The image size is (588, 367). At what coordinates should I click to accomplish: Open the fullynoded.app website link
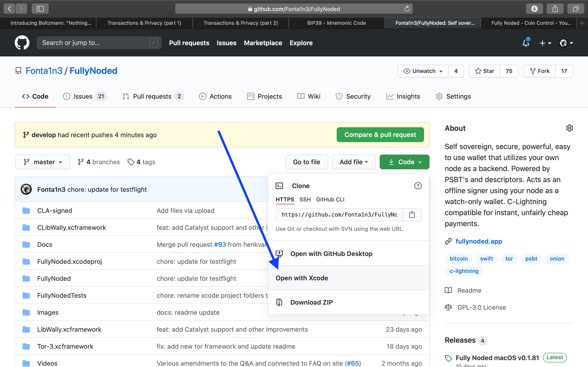478,241
